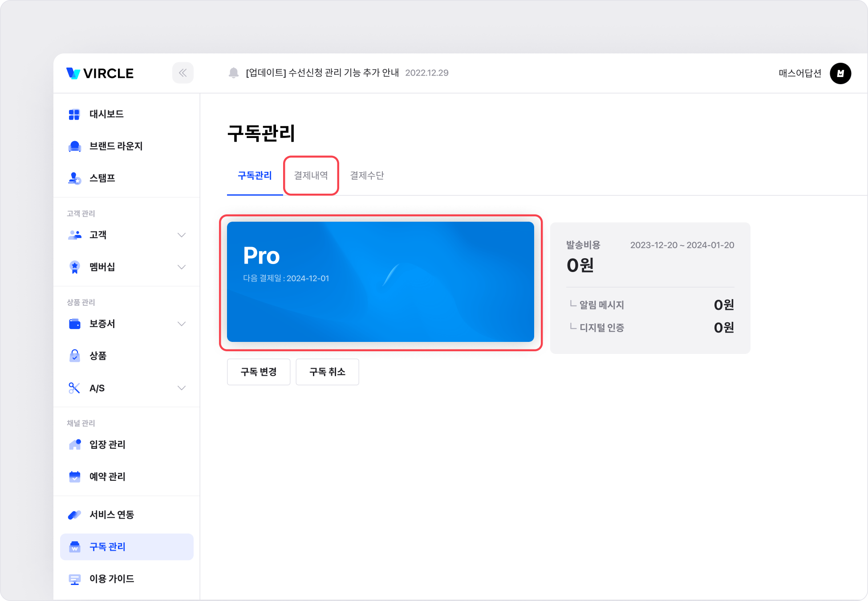Click the reservation calendar icon
Screen dimensions: 868x601
point(74,477)
